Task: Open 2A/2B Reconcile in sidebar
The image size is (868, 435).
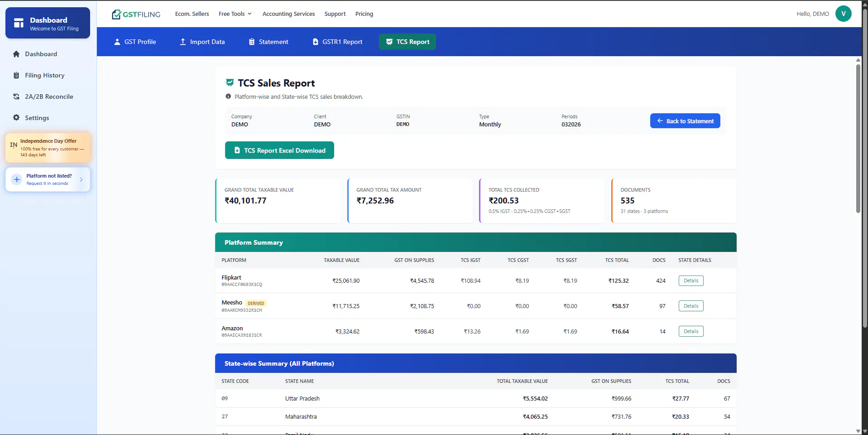Action: [x=48, y=97]
